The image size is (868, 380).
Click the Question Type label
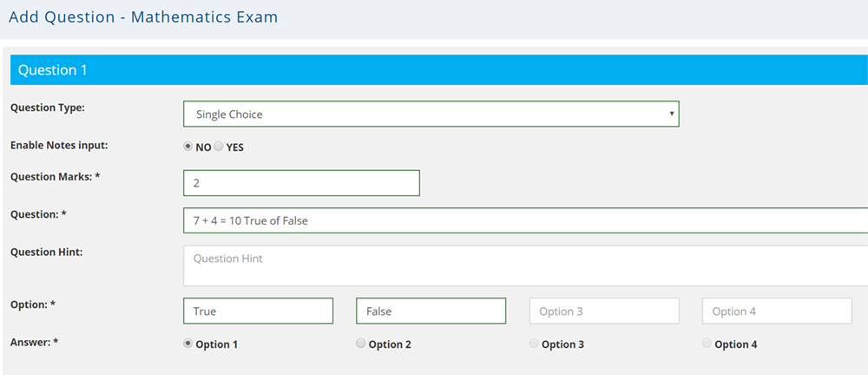click(x=53, y=108)
